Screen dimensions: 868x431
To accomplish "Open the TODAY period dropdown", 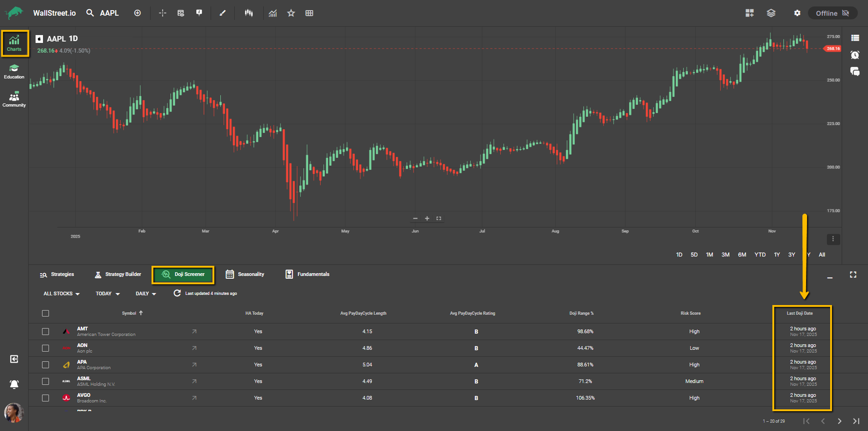I will pyautogui.click(x=108, y=293).
